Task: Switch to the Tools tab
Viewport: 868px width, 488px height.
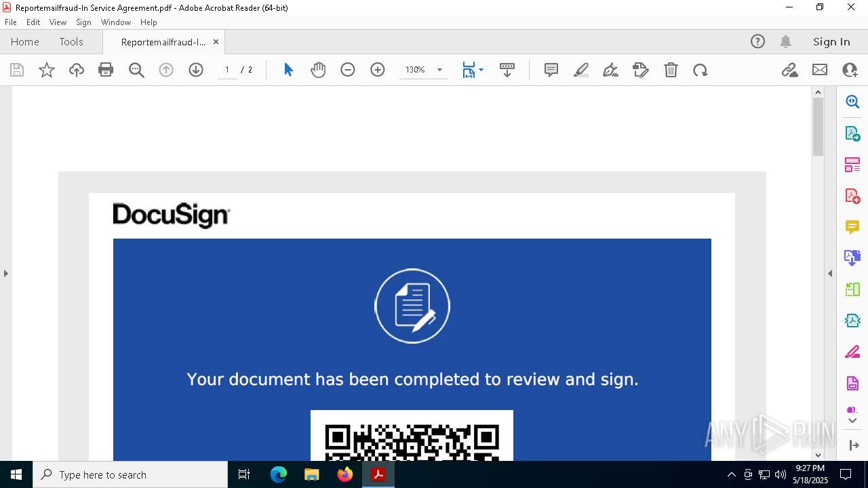Action: (71, 41)
